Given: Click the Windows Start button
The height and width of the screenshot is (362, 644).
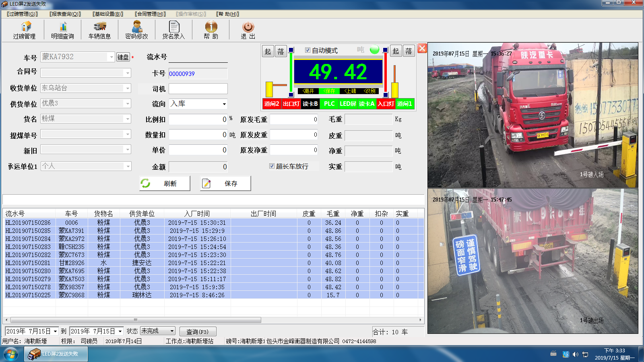Looking at the screenshot, I should pyautogui.click(x=11, y=354).
